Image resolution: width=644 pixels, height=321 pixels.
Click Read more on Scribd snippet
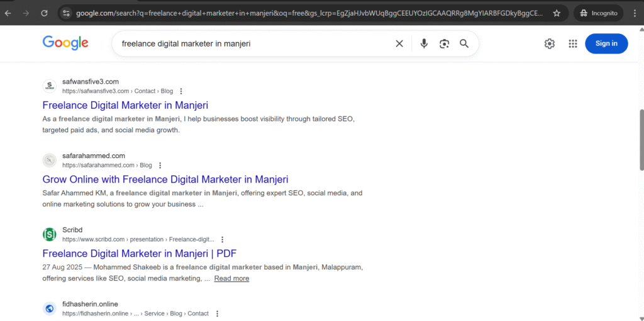[x=231, y=278]
